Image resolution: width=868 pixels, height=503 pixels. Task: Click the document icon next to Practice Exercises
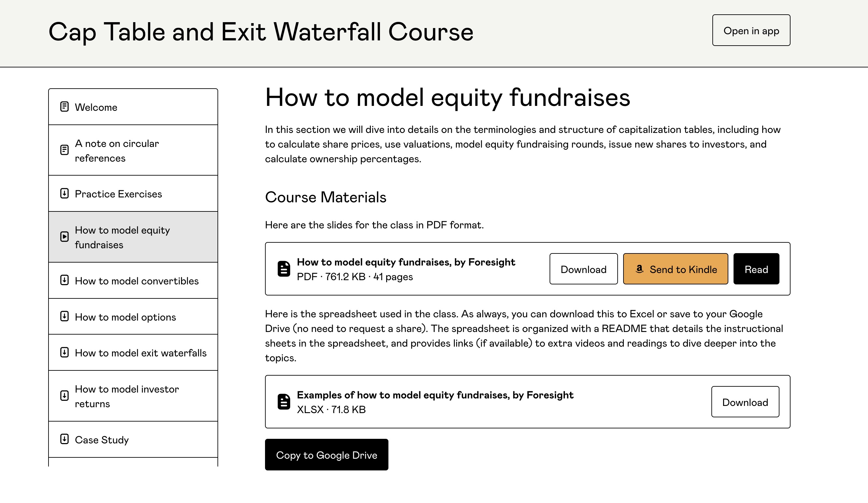point(64,194)
